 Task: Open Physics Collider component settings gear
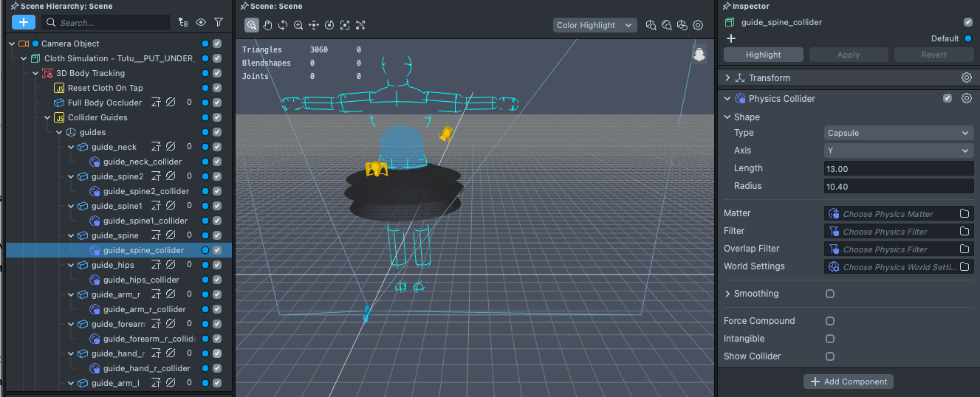pos(966,99)
